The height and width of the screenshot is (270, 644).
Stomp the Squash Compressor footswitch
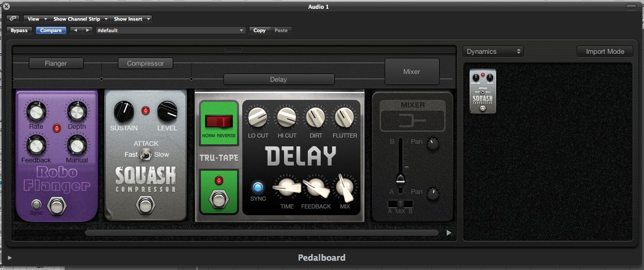(145, 206)
